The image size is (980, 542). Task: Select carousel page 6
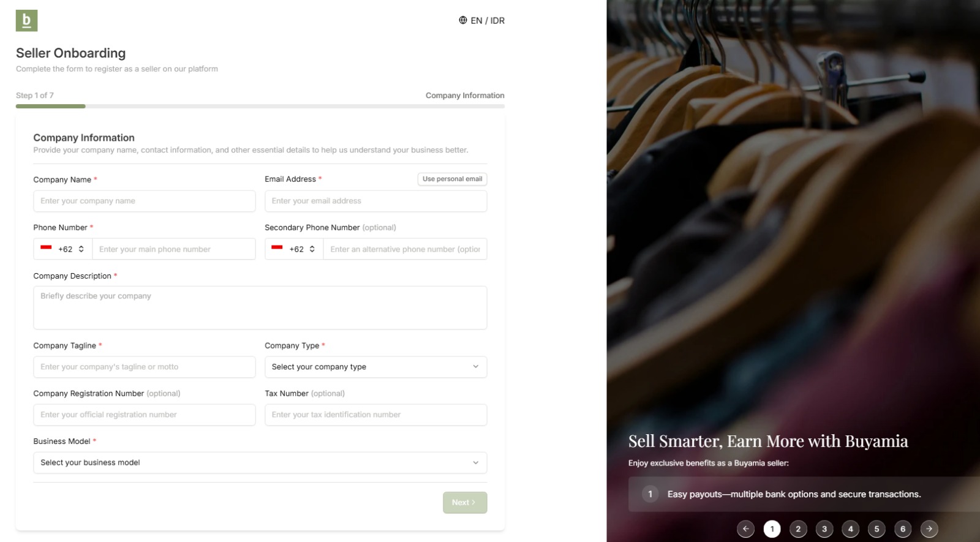pos(903,529)
